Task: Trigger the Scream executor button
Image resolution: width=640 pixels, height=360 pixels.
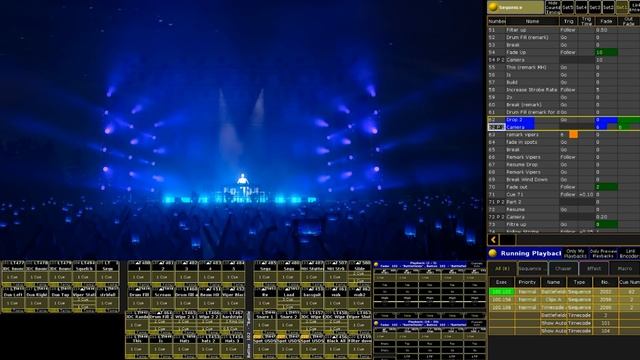Action: coord(163,300)
